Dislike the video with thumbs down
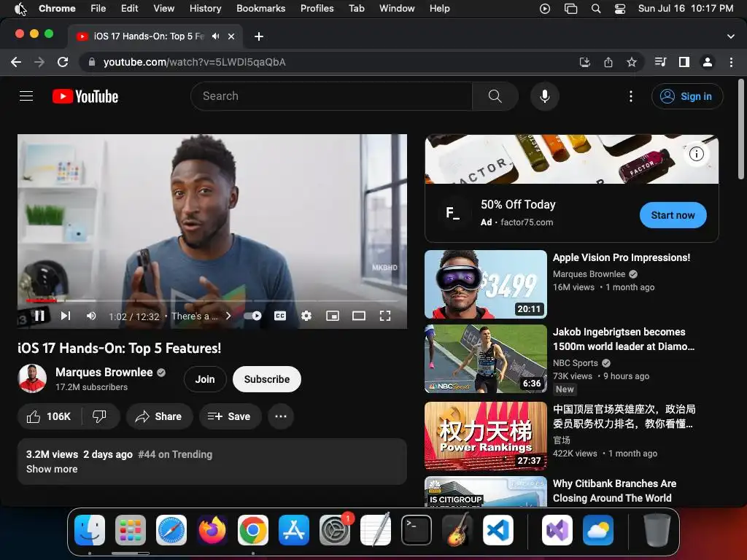Screen dimensions: 747x560 99,416
